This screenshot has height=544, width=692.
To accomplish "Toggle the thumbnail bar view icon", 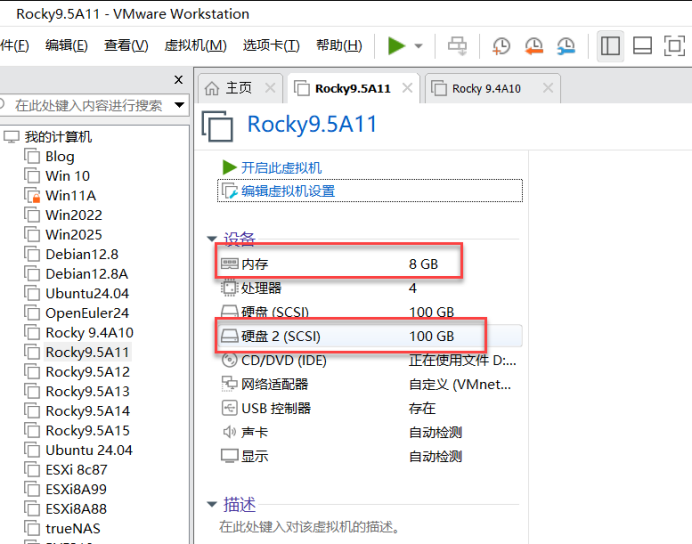I will [643, 46].
